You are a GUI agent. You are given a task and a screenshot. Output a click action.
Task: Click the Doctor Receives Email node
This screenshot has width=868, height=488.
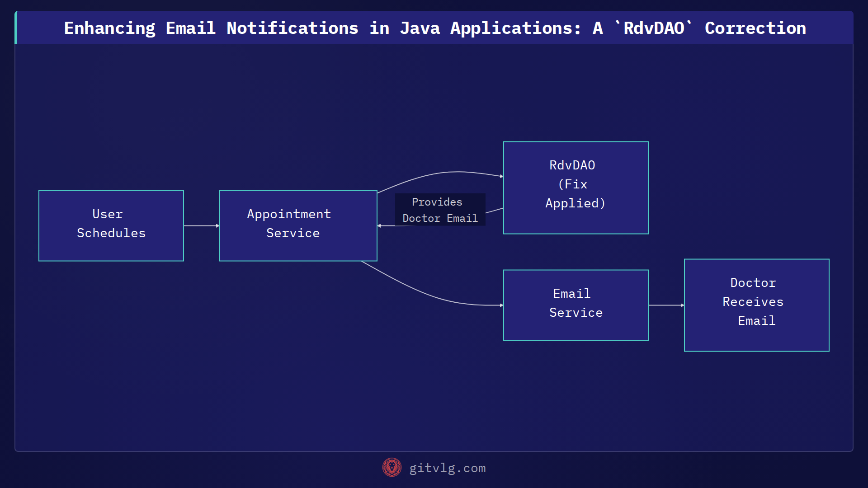point(757,305)
